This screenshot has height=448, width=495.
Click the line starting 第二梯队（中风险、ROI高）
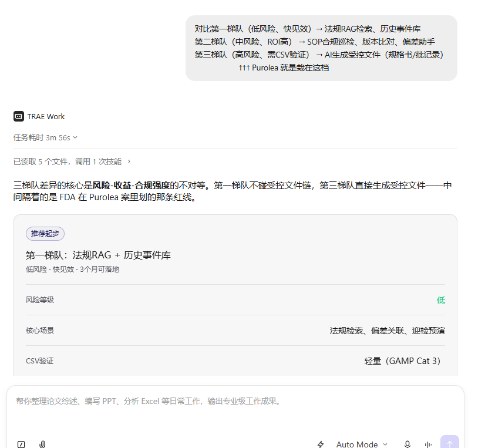[x=315, y=42]
